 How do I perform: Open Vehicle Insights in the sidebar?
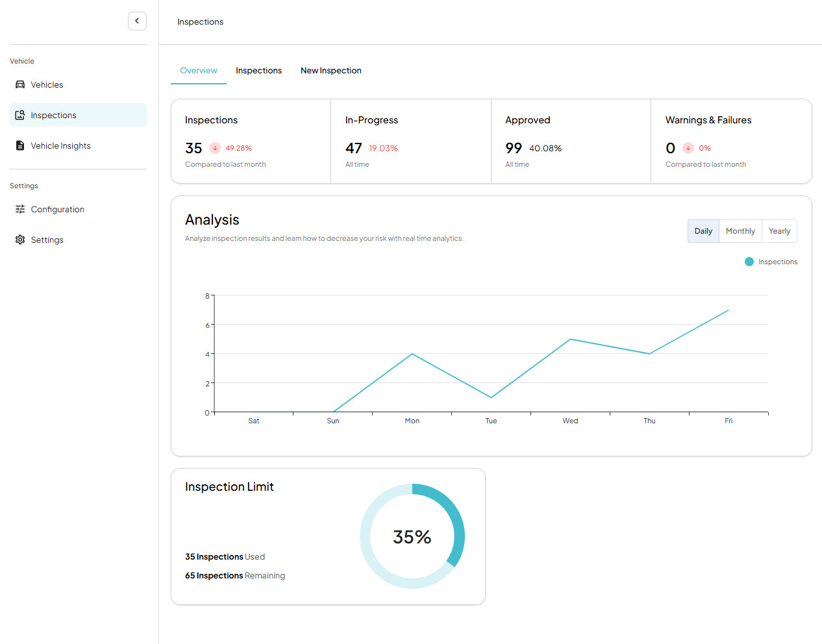78,145
